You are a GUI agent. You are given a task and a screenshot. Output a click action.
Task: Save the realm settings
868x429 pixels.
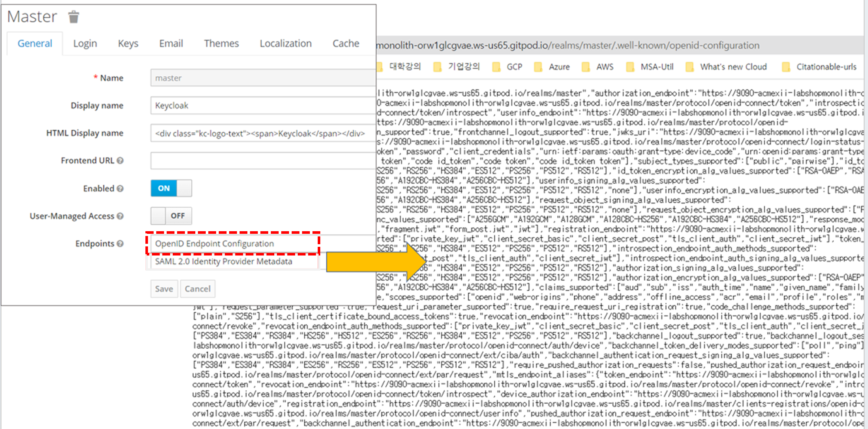coord(164,289)
